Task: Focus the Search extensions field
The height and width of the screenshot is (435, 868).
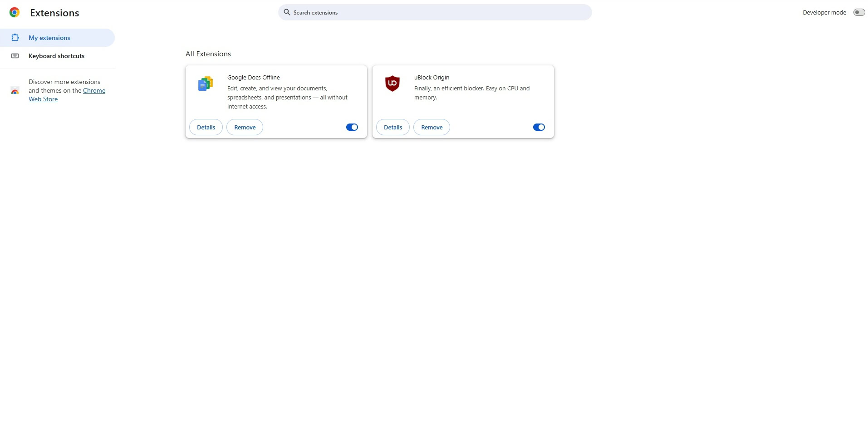Action: pos(435,12)
